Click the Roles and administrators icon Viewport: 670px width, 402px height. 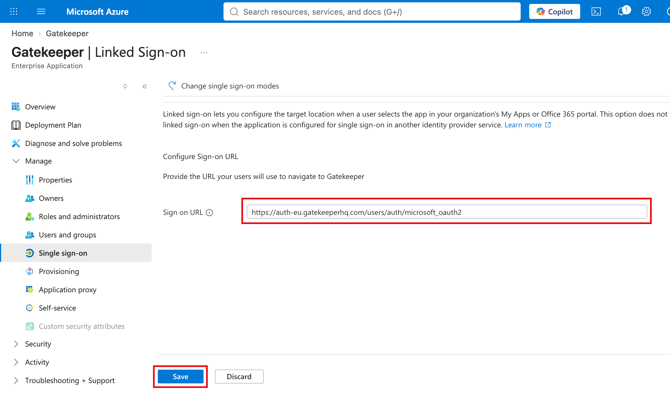[x=29, y=217]
